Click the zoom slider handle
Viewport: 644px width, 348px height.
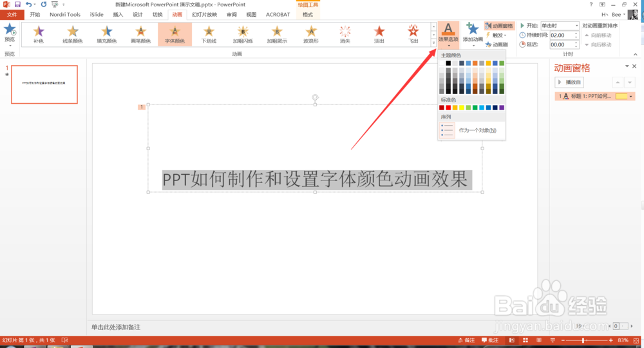click(x=583, y=340)
